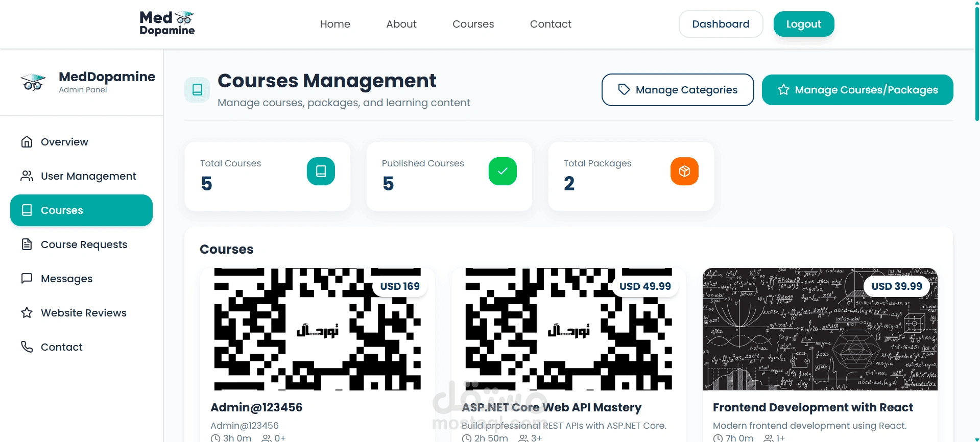The height and width of the screenshot is (442, 980).
Task: Click the Courses section heading
Action: 227,249
